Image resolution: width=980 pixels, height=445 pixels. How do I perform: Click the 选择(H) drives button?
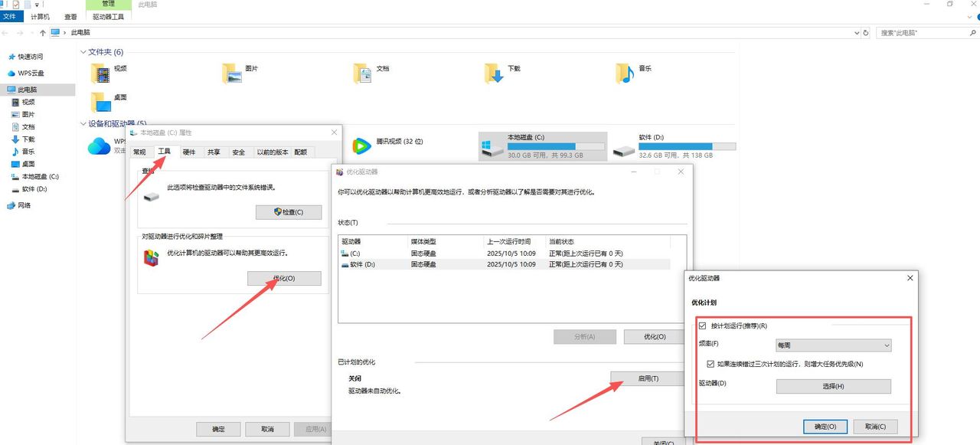tap(833, 387)
